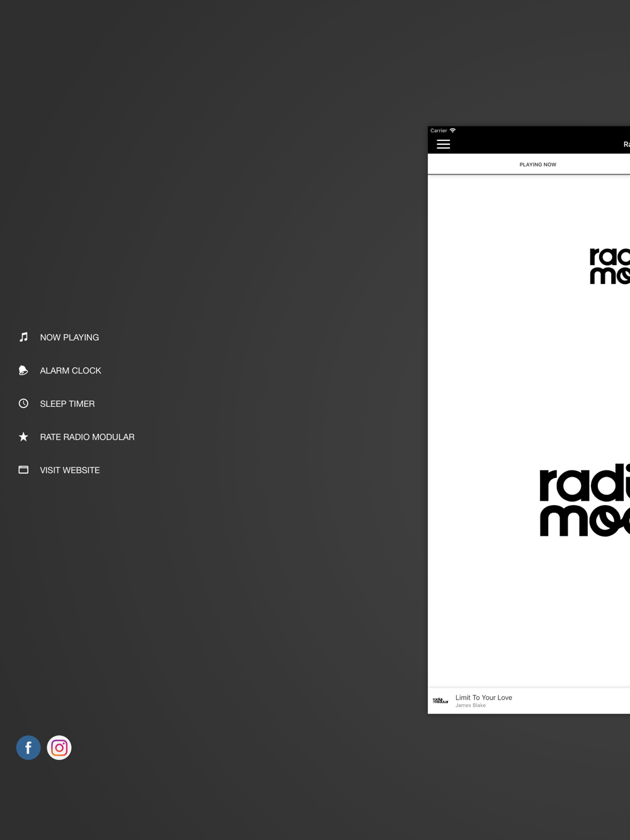
Task: Select VISIT WEBSITE menu item
Action: pos(70,470)
